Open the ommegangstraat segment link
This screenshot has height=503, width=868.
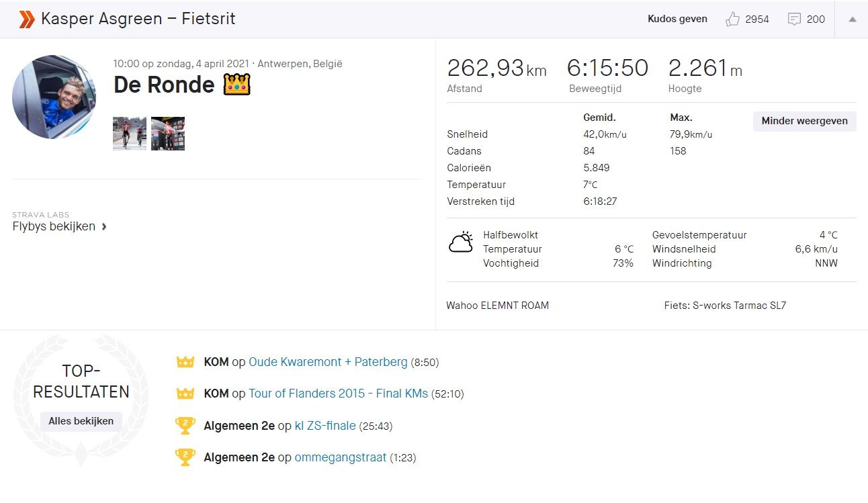341,457
